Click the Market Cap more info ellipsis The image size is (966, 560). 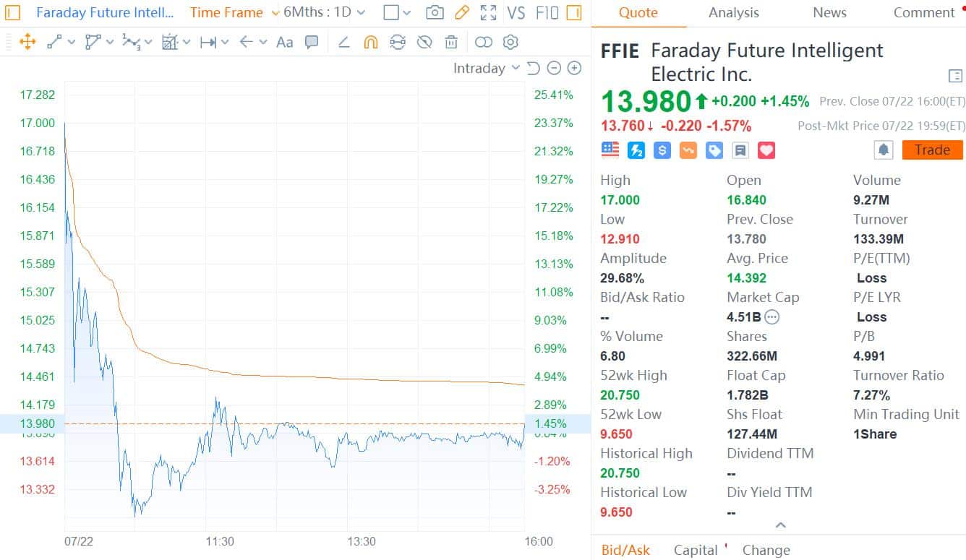point(772,316)
